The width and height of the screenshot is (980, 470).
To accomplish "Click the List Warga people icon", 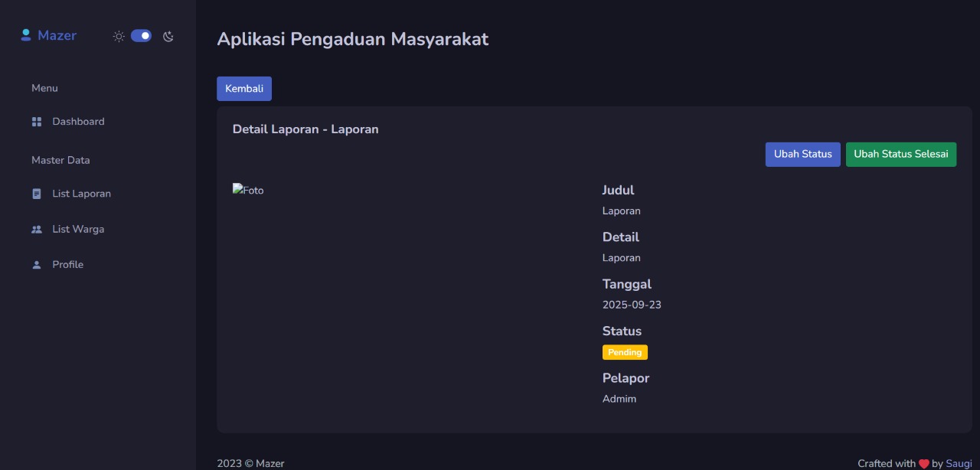I will tap(37, 229).
